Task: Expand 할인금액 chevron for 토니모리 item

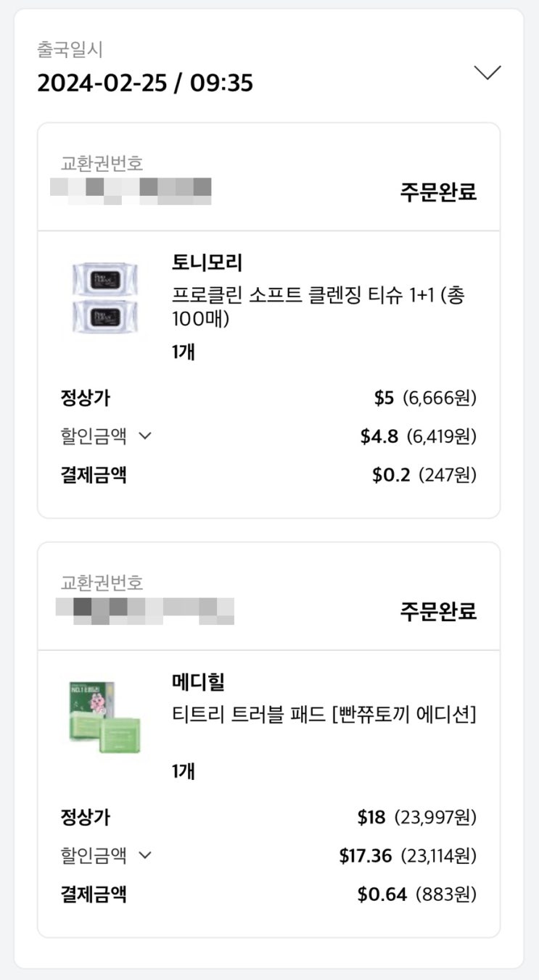Action: [145, 436]
